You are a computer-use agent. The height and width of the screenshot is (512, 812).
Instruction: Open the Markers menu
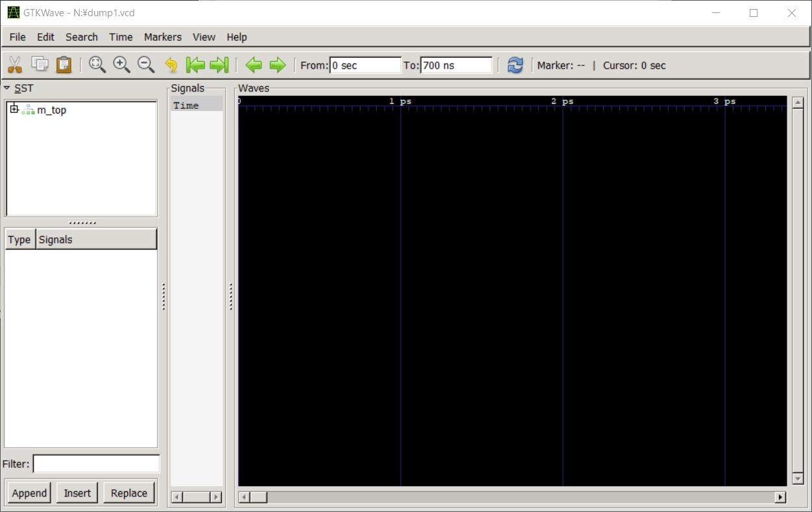tap(163, 37)
